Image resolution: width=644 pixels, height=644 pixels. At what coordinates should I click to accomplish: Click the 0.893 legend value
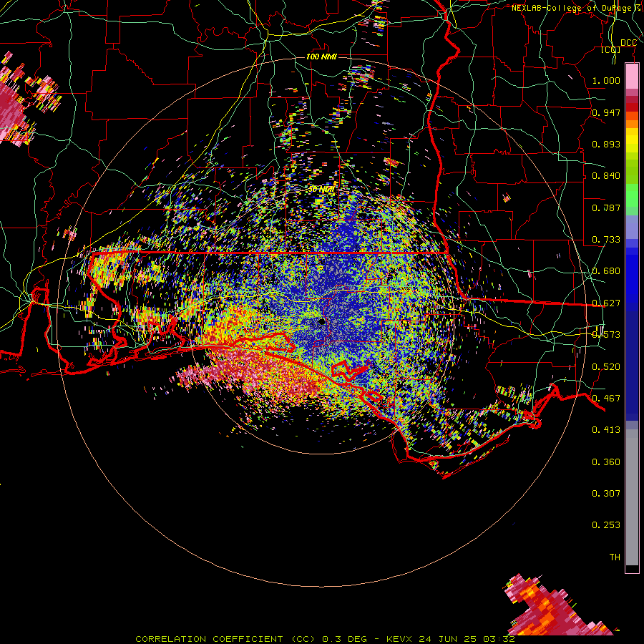point(606,144)
